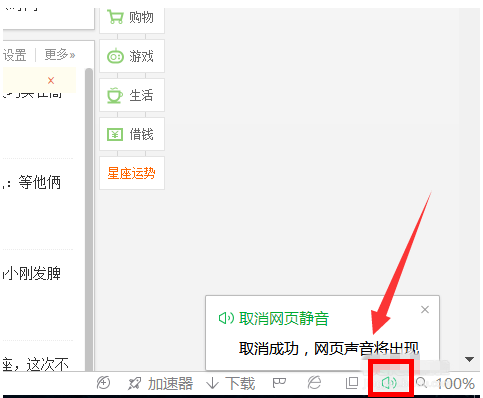Image resolution: width=483 pixels, height=398 pixels.
Task: Click the 设置 settings link
Action: (15, 55)
